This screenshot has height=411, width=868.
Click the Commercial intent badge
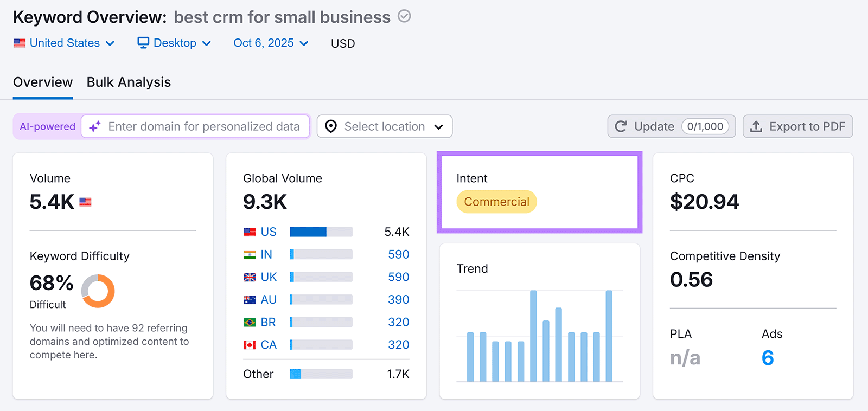[x=496, y=202]
